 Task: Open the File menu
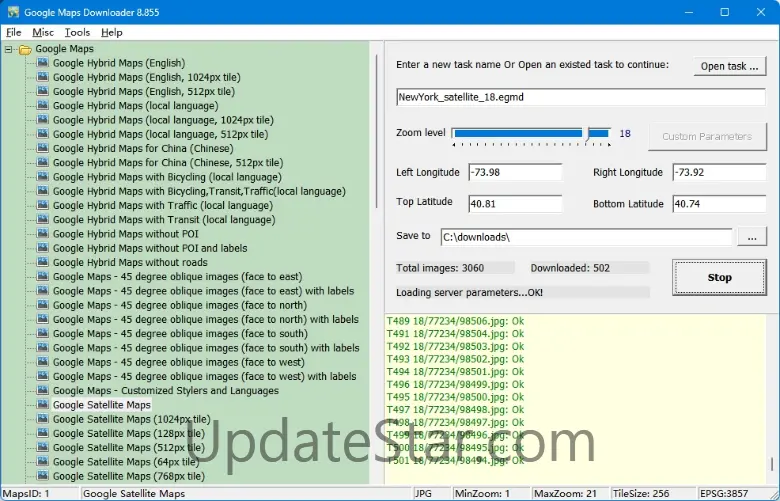coord(13,32)
